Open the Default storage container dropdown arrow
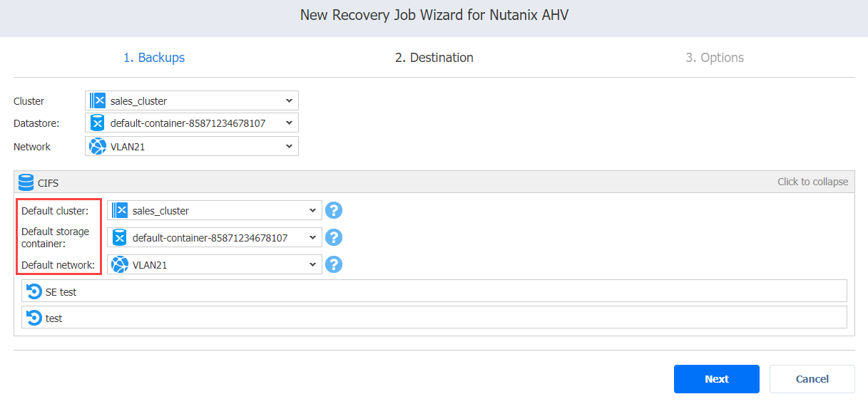868x404 pixels. click(312, 237)
